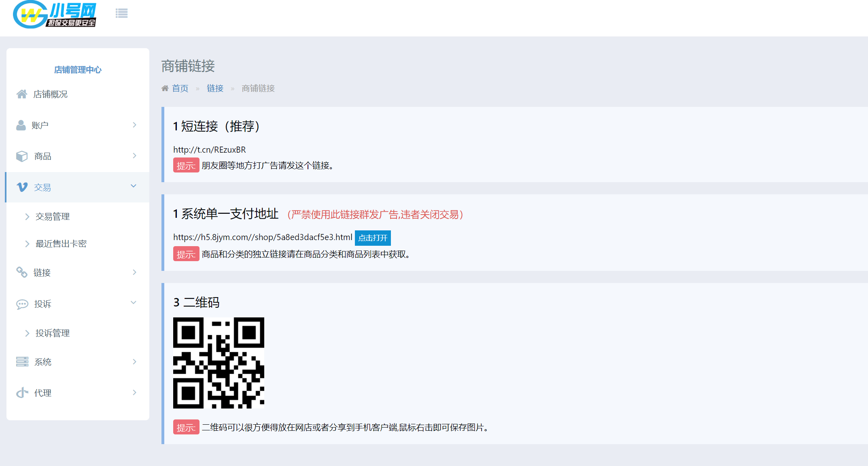Collapse the 投诉 section chevron

(134, 303)
